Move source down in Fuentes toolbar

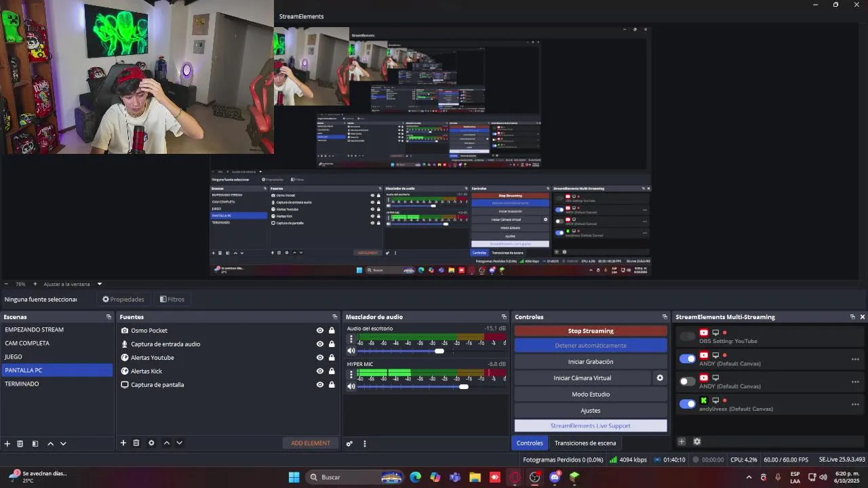[179, 443]
